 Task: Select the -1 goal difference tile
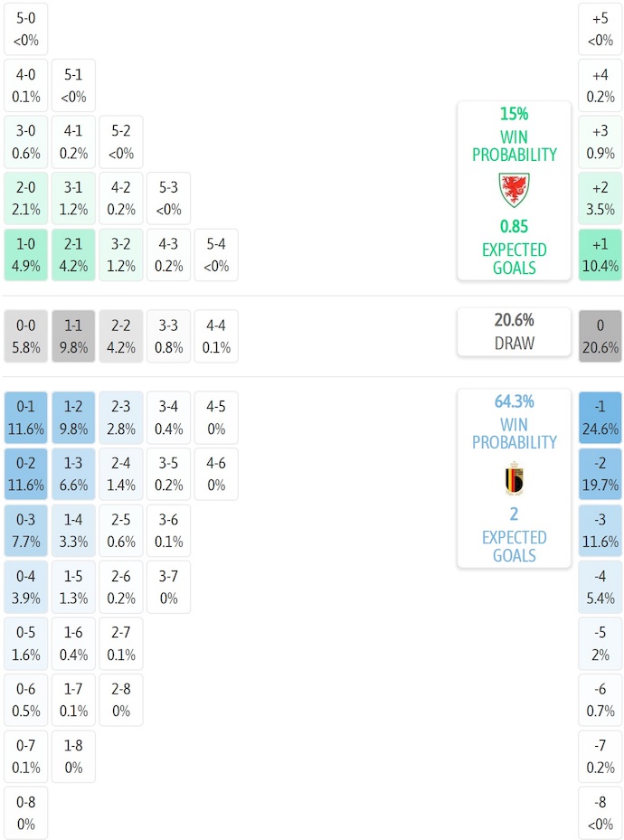click(600, 418)
